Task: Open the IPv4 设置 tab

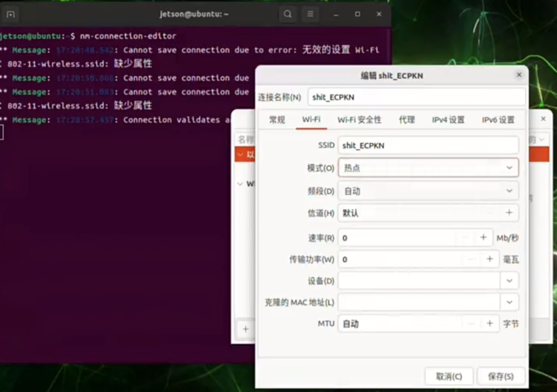Action: click(x=448, y=120)
